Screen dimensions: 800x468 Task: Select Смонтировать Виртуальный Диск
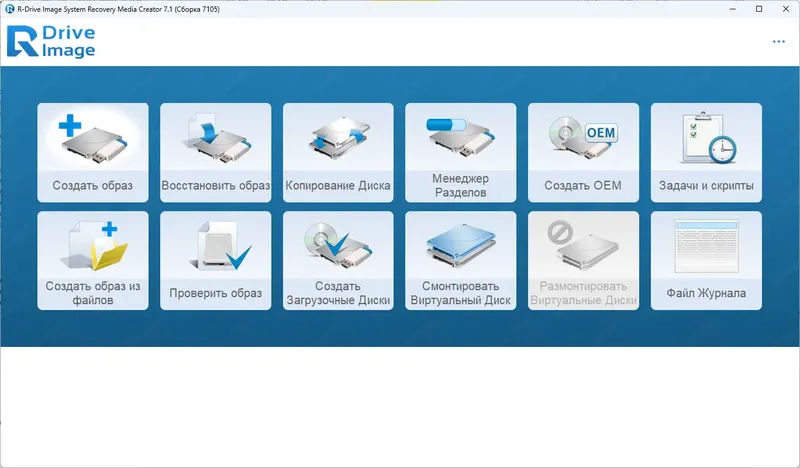click(461, 260)
